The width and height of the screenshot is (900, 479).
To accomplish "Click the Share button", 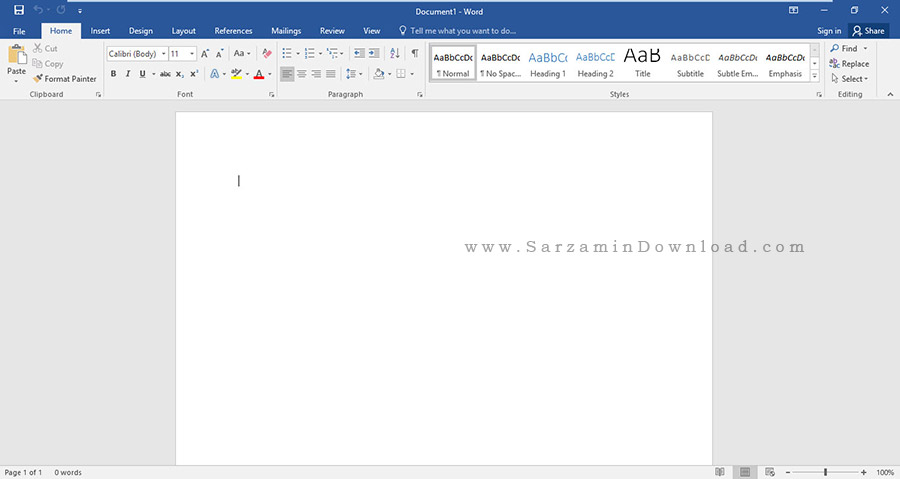I will click(x=868, y=31).
